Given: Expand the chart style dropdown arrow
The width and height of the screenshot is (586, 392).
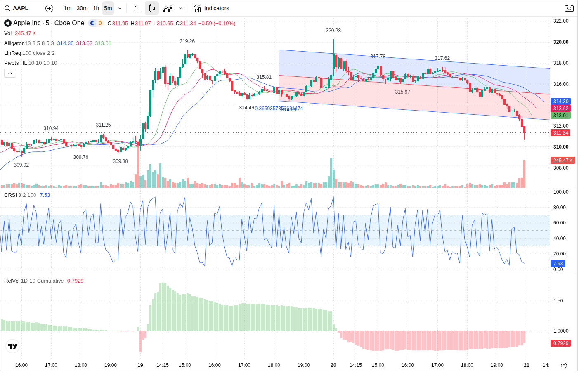Looking at the screenshot, I should (x=180, y=8).
